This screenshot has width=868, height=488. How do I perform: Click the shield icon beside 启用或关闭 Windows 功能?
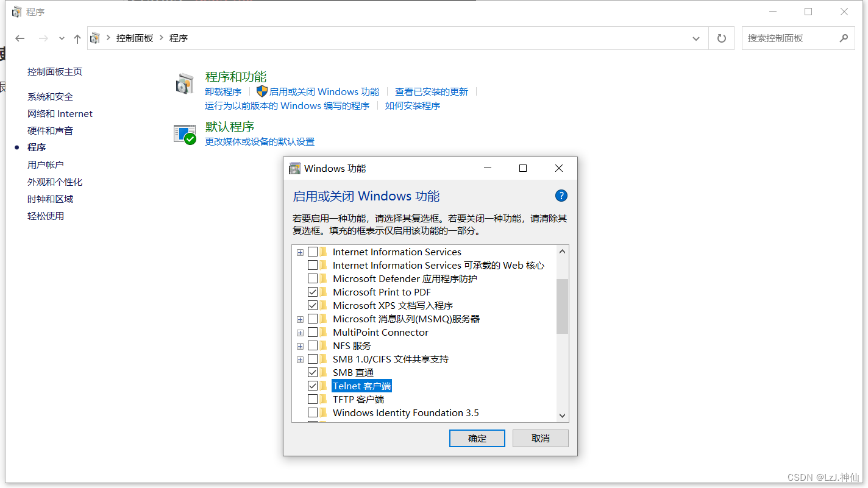click(x=262, y=91)
